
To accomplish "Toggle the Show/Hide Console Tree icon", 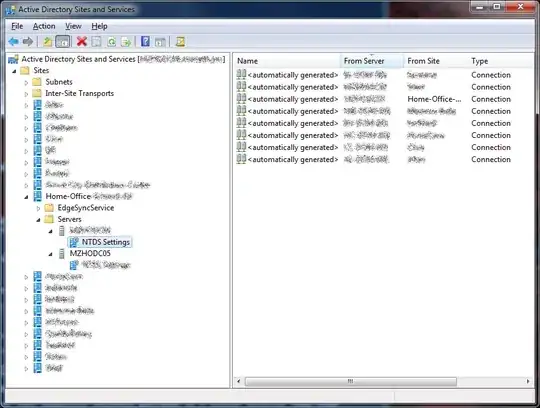I will click(x=63, y=42).
